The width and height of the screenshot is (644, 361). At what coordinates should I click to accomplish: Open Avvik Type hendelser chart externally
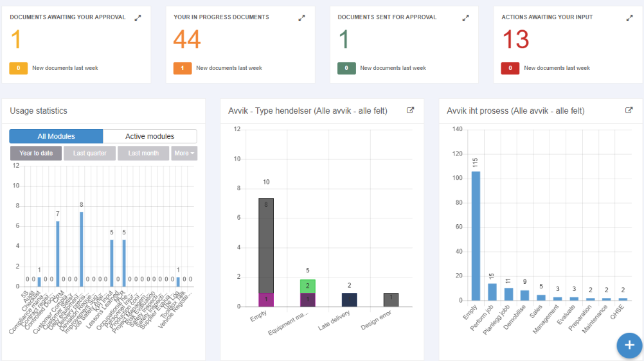(410, 110)
